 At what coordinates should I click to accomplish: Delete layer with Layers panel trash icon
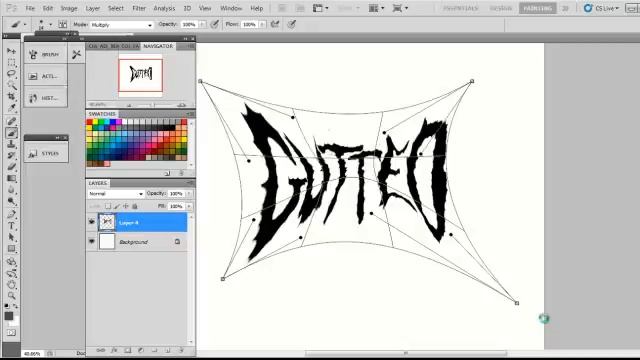[181, 350]
